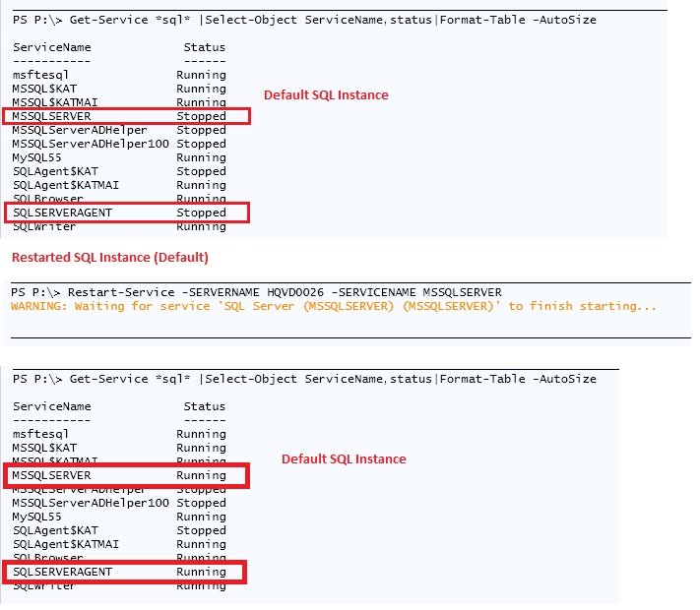
Task: Click the Restart-Service command line
Action: [256, 292]
